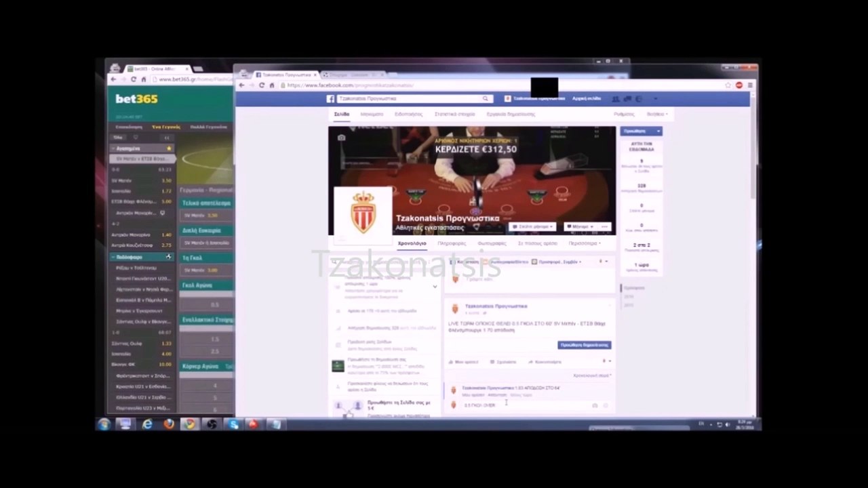This screenshot has height=488, width=868.
Task: Open the red adblock extension icon
Action: pyautogui.click(x=739, y=85)
